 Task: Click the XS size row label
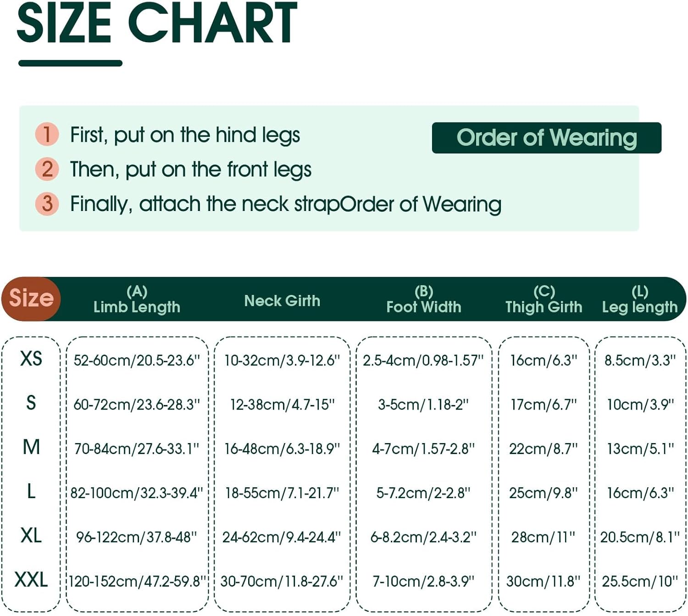point(31,359)
